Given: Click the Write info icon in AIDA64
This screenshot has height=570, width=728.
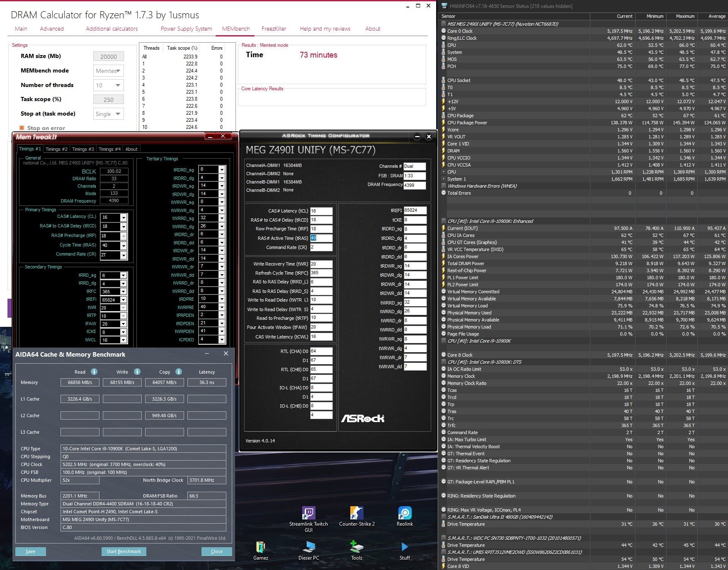Looking at the screenshot, I should [x=137, y=372].
